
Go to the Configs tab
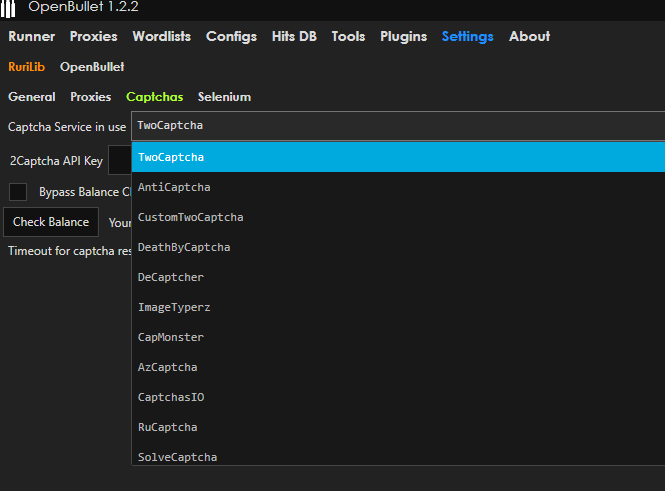point(231,36)
